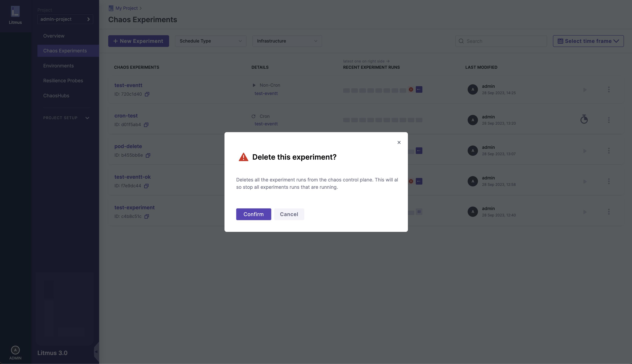Run the test-eventt experiment play icon
The image size is (632, 364).
click(585, 90)
